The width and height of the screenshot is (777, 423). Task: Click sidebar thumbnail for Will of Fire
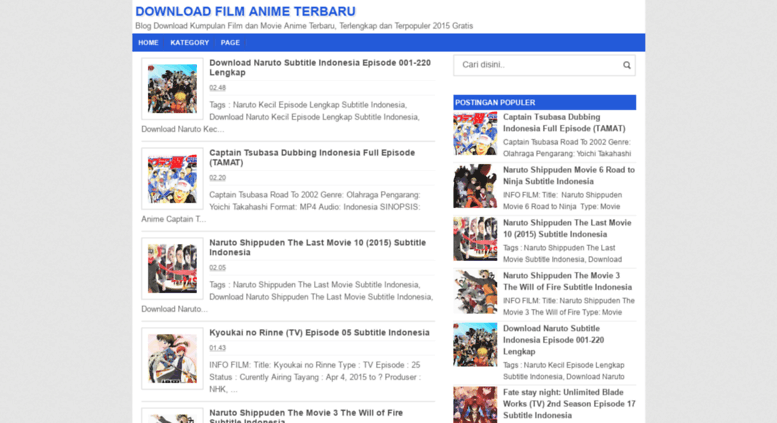pyautogui.click(x=475, y=292)
